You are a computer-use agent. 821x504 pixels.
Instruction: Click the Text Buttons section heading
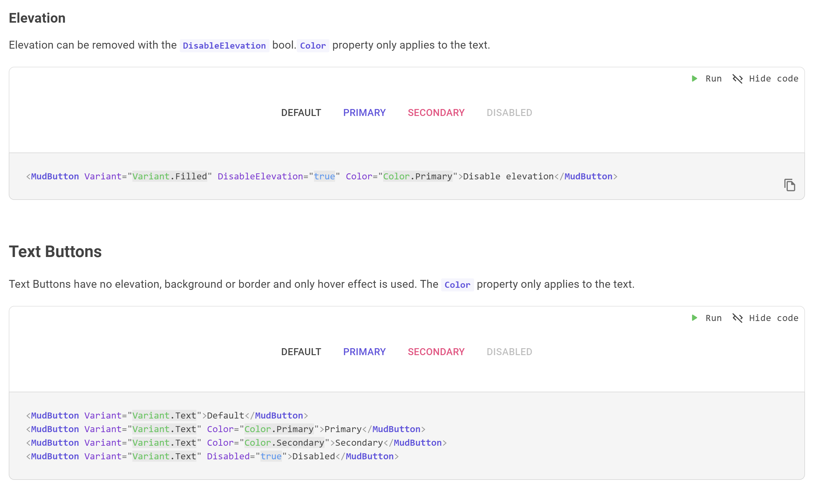pyautogui.click(x=55, y=251)
